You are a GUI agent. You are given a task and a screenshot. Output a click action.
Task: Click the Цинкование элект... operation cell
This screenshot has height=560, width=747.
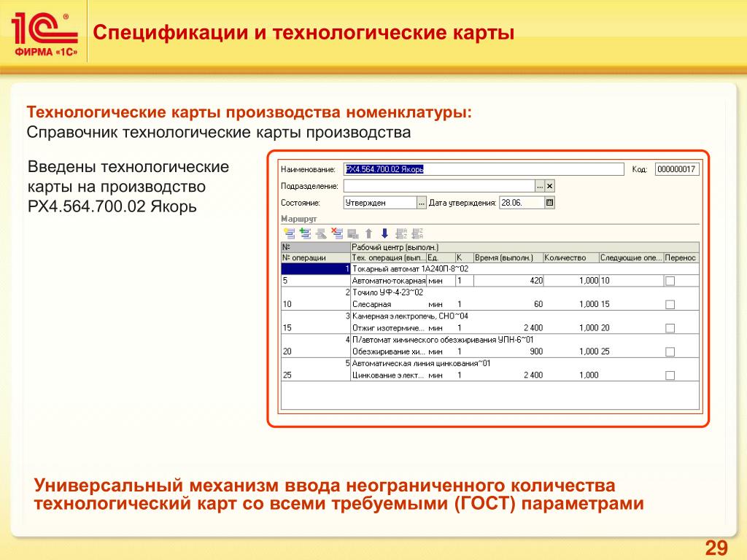pos(388,376)
